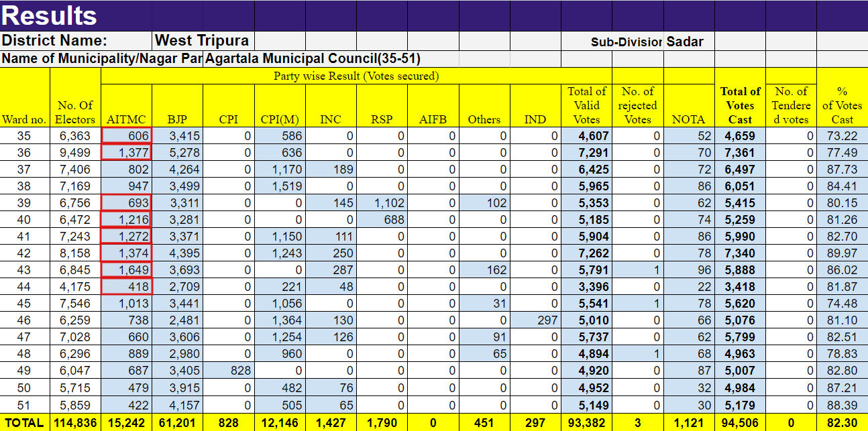The image size is (868, 431).
Task: Select total votes cast 94,506
Action: click(740, 422)
